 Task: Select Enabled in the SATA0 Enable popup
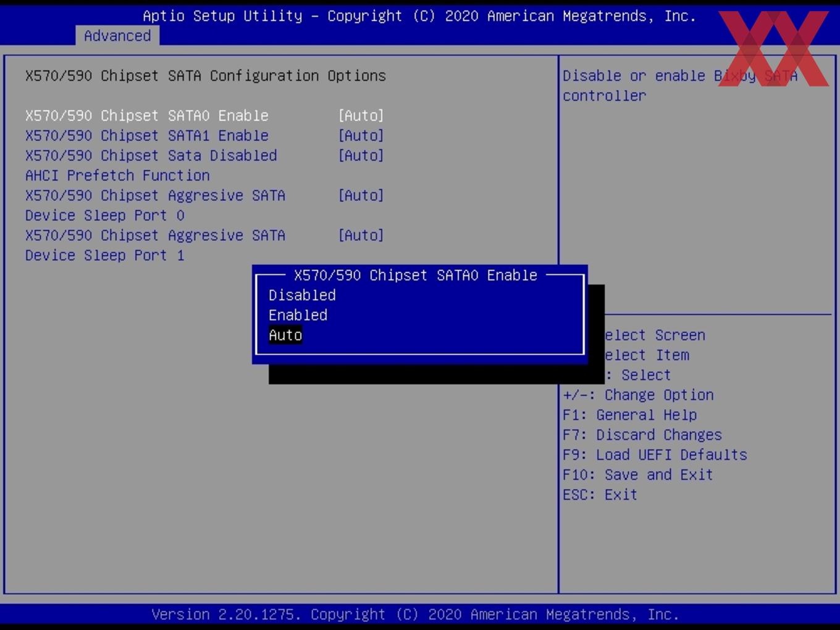(x=298, y=315)
